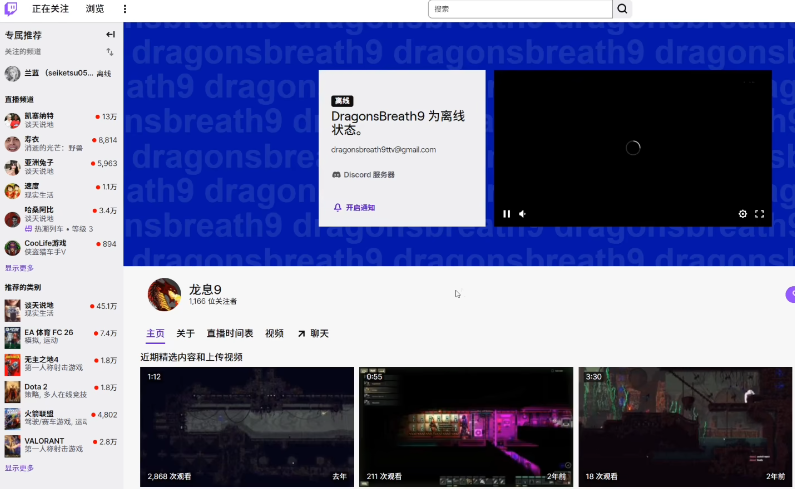Screen dimensions: 795x489
Task: Show more recommended categories at bottom
Action: point(19,468)
